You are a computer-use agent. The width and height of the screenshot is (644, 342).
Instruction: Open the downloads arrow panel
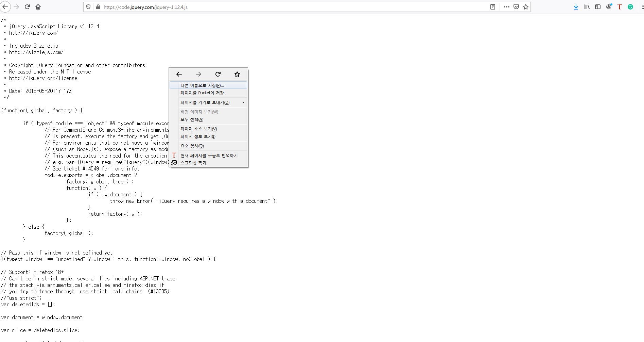(x=576, y=7)
